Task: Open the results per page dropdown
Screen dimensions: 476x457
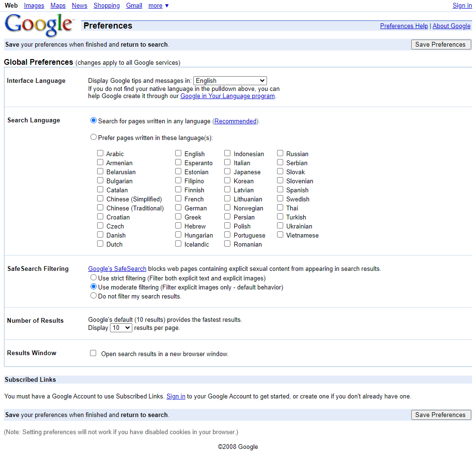Action: coord(121,328)
